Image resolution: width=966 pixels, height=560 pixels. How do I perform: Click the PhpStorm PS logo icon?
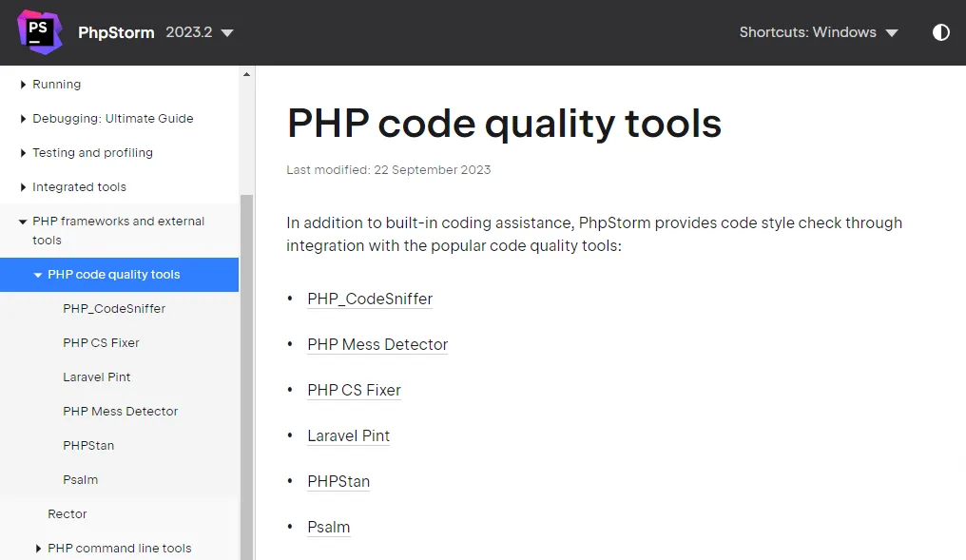[39, 32]
